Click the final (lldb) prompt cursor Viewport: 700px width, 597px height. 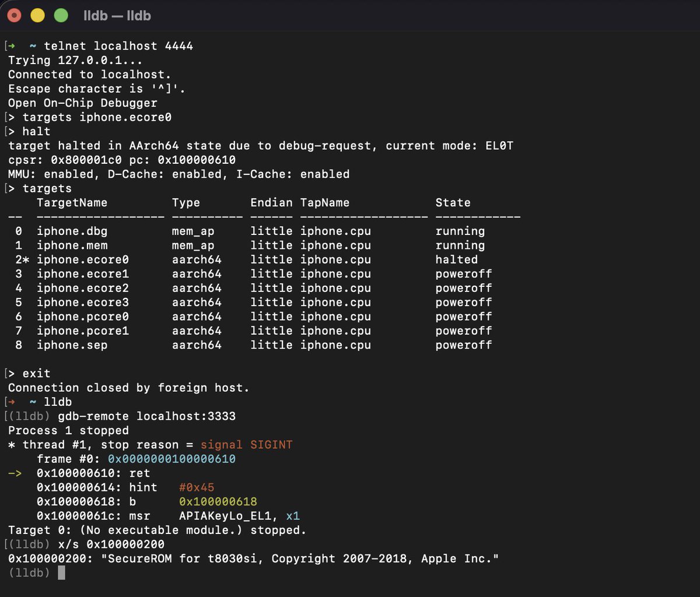coord(62,573)
